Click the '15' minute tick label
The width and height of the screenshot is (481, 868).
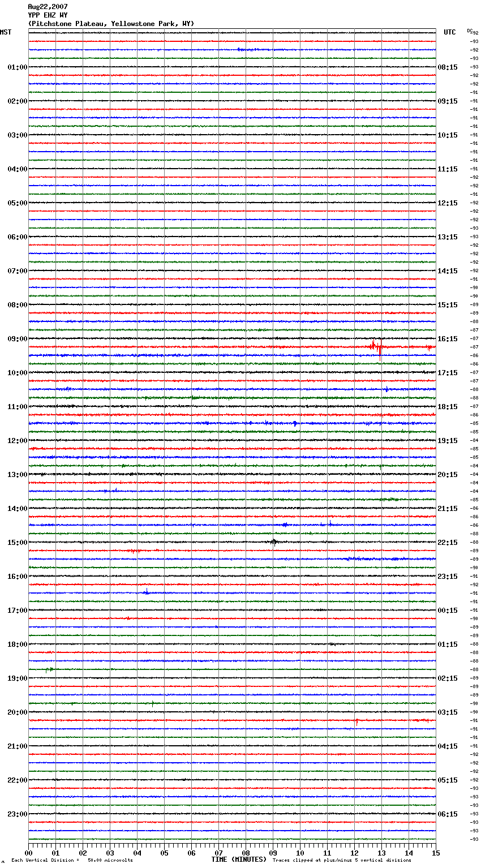(x=436, y=853)
